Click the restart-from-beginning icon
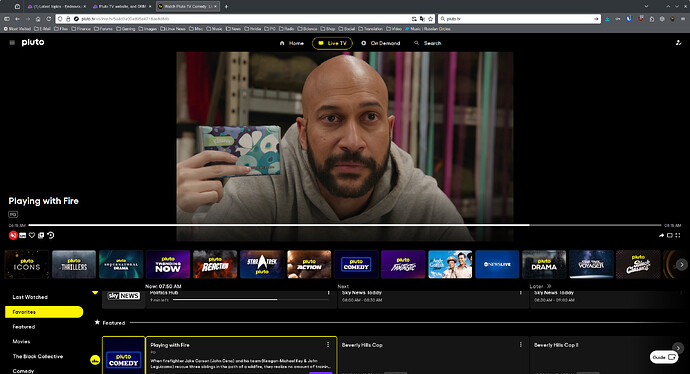Image resolution: width=690 pixels, height=374 pixels. pos(51,235)
